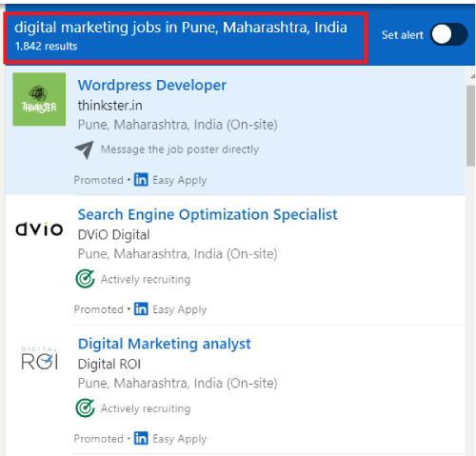
Task: Toggle the Set alert switch
Action: [x=448, y=34]
